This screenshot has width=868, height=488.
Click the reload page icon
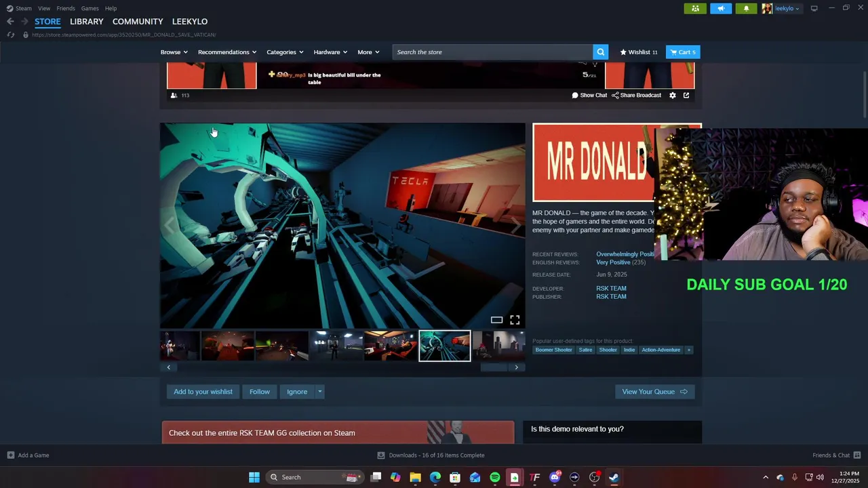[x=10, y=35]
